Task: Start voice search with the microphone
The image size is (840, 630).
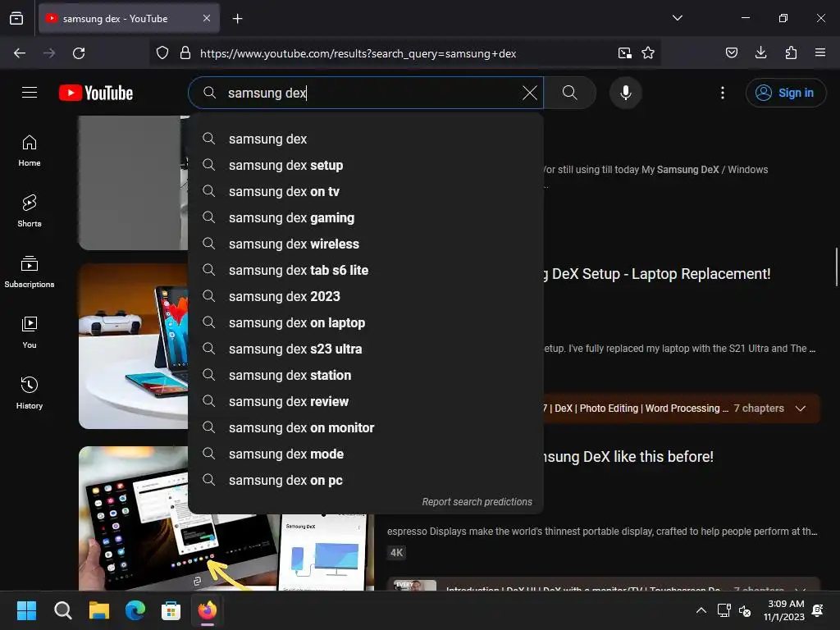Action: tap(625, 93)
